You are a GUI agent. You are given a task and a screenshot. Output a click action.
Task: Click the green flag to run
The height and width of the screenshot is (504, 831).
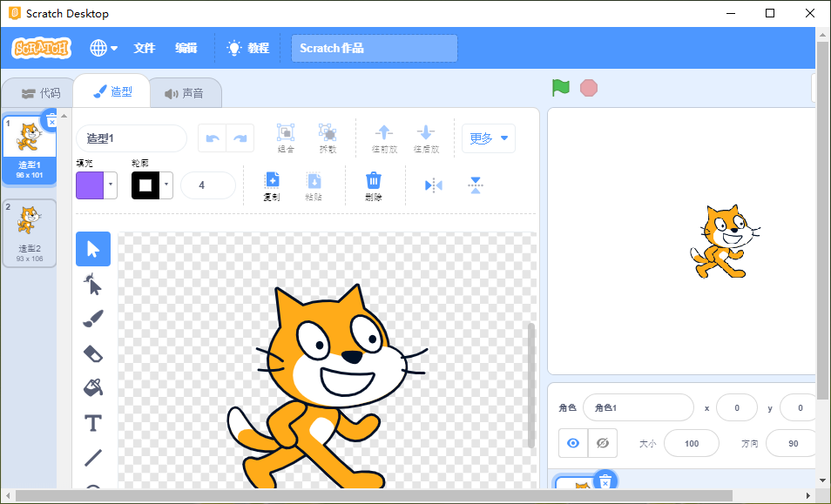pos(561,87)
